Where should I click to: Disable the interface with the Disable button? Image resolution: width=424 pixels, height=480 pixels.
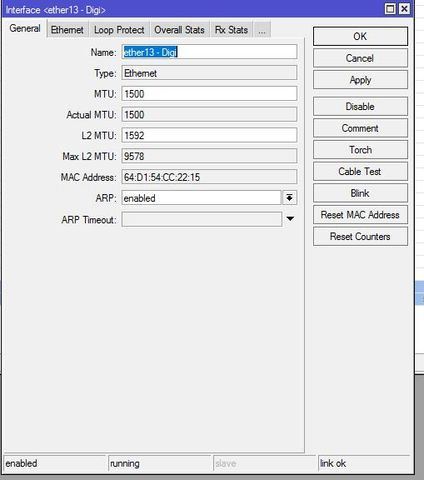click(x=360, y=107)
